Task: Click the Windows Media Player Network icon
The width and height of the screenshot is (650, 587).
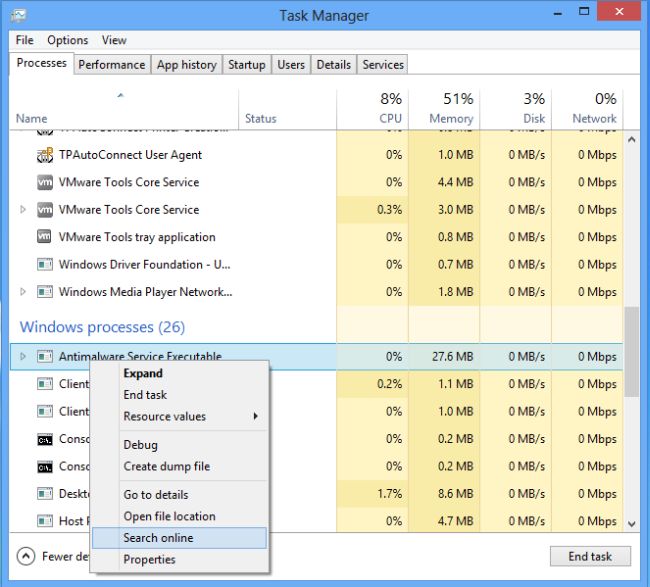Action: [45, 292]
